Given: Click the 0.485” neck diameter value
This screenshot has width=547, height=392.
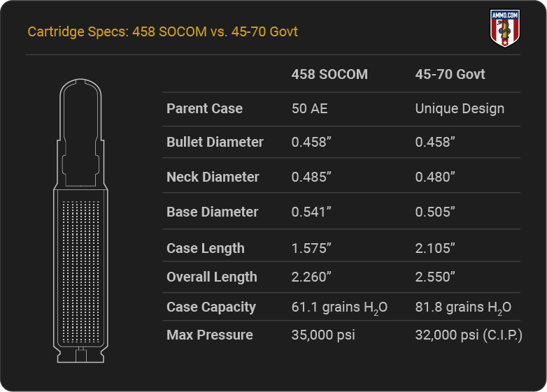Looking at the screenshot, I should (311, 177).
